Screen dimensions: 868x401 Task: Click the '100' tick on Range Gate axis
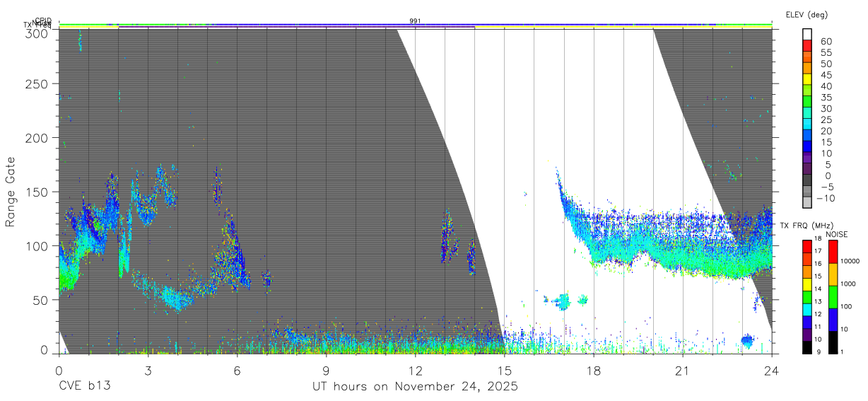click(38, 245)
